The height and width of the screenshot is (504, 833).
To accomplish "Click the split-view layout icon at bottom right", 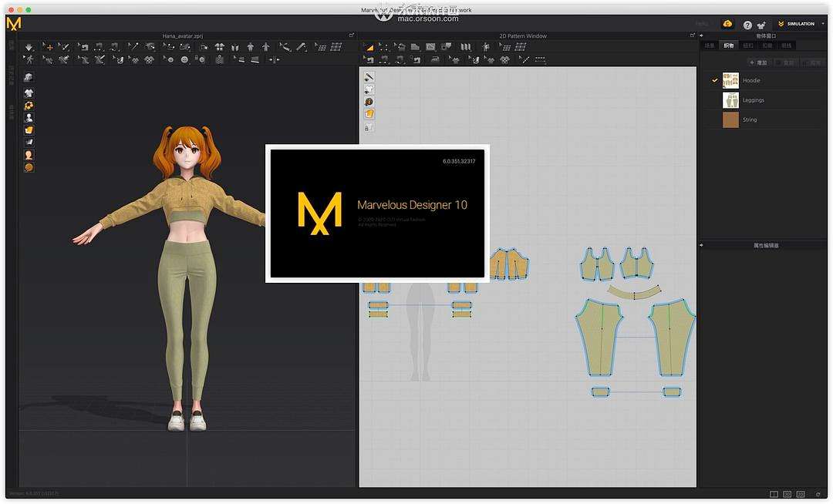I will click(x=774, y=494).
